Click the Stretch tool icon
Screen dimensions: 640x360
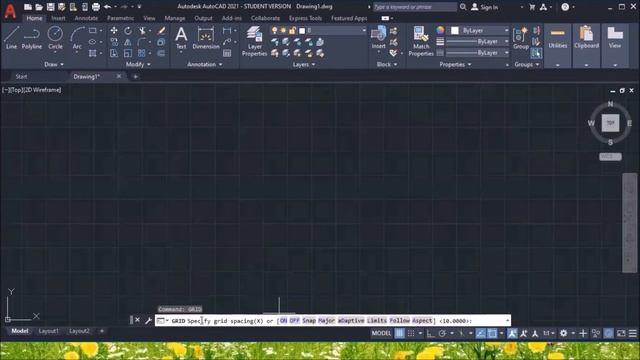click(x=114, y=53)
